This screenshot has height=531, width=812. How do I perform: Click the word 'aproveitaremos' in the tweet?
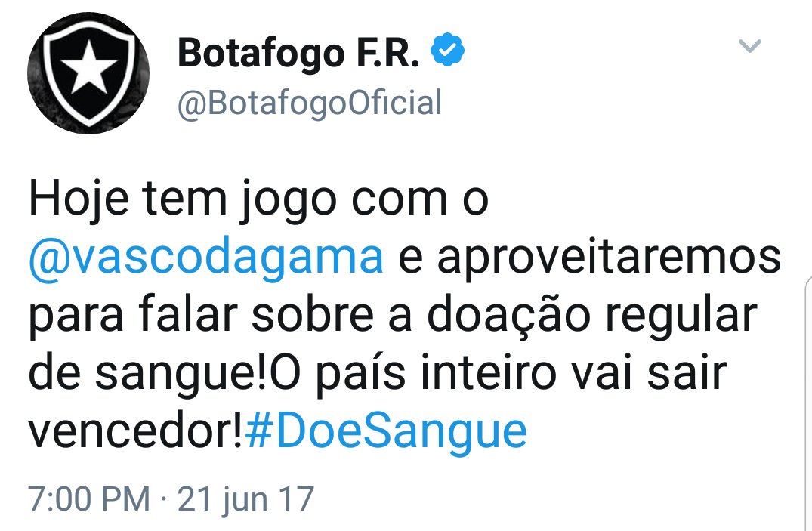[x=609, y=258]
